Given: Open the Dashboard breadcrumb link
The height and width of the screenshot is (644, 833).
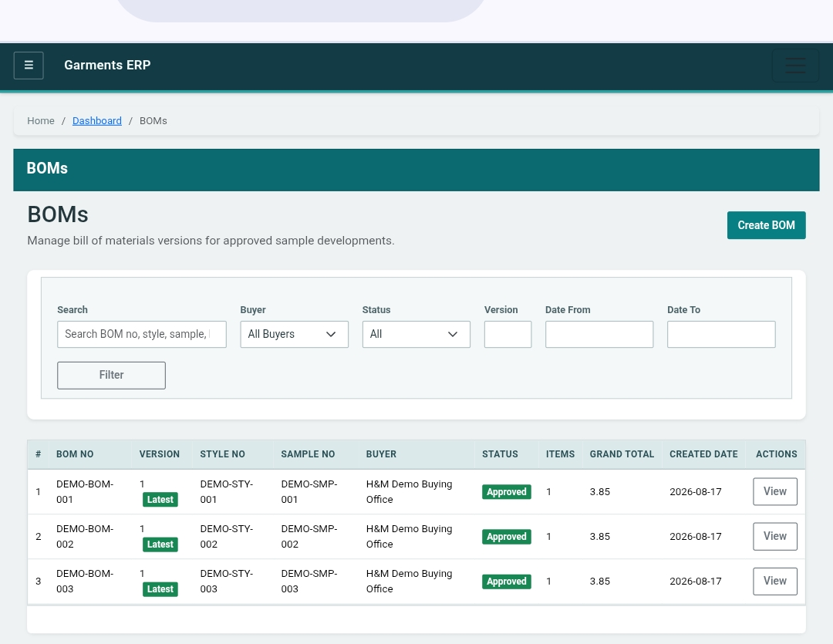Looking at the screenshot, I should click(96, 120).
